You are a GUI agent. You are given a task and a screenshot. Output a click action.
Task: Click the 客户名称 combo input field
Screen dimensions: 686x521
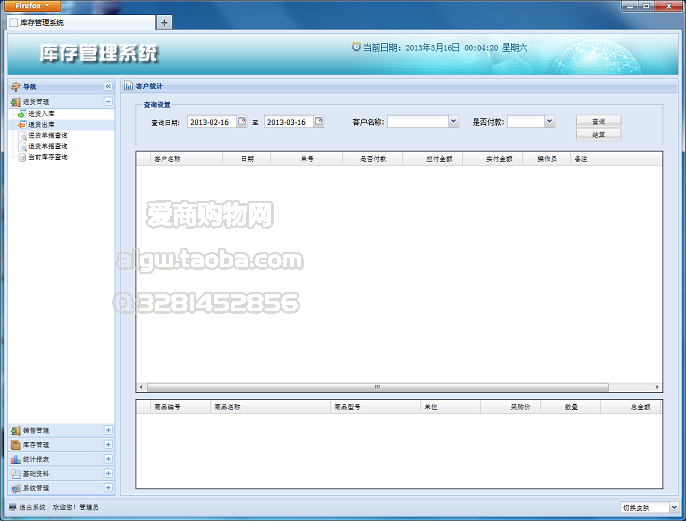coord(418,122)
